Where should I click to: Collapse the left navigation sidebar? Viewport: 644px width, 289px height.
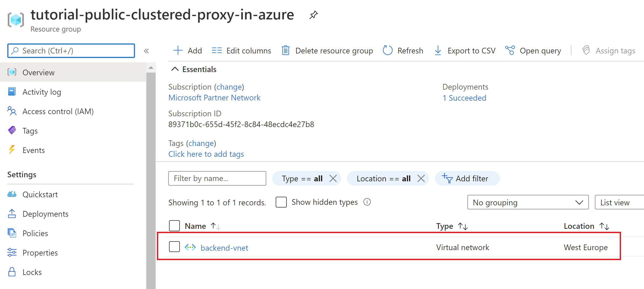(x=146, y=51)
